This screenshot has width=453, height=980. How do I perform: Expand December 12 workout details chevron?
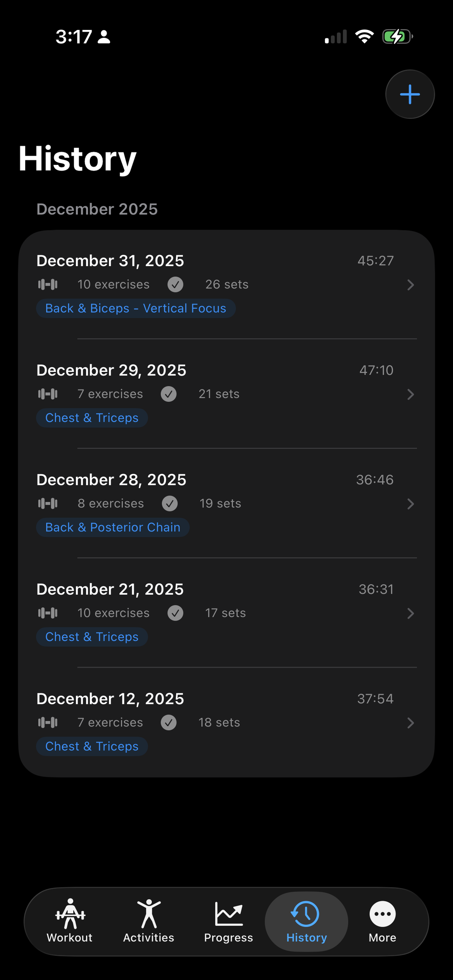(410, 723)
